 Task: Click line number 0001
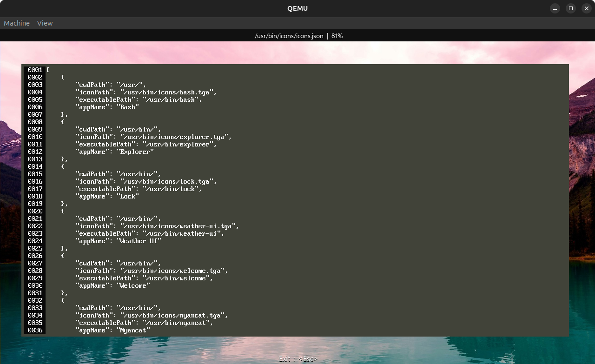(35, 70)
